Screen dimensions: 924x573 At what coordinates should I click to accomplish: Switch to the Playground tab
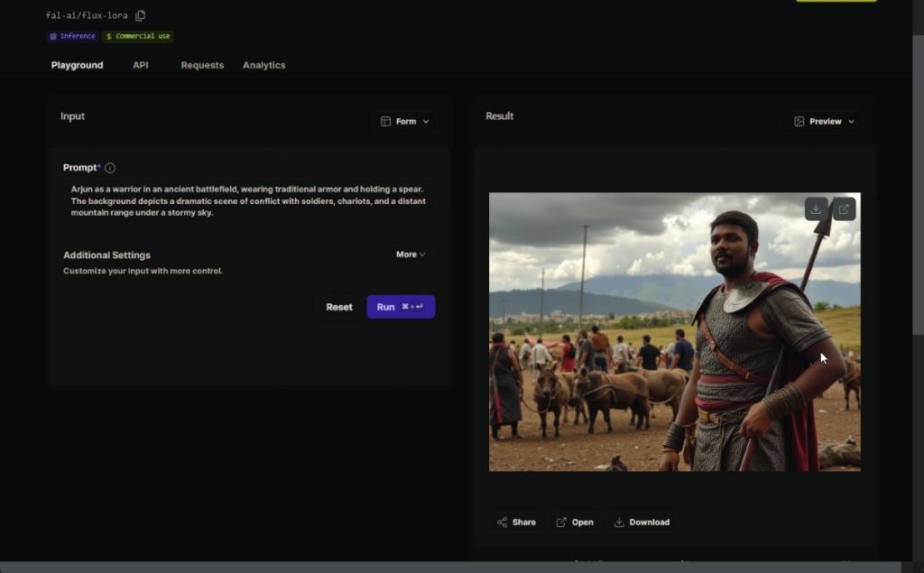click(x=77, y=66)
